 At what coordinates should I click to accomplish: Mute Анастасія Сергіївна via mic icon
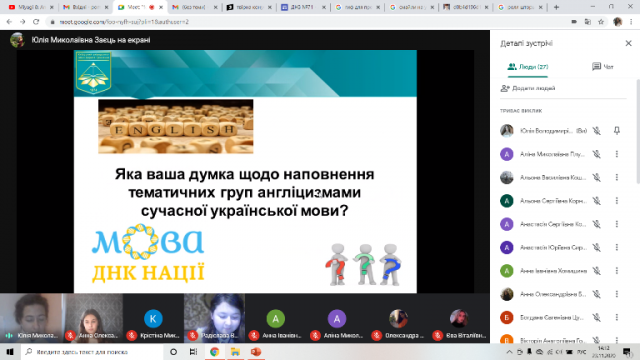(x=596, y=224)
